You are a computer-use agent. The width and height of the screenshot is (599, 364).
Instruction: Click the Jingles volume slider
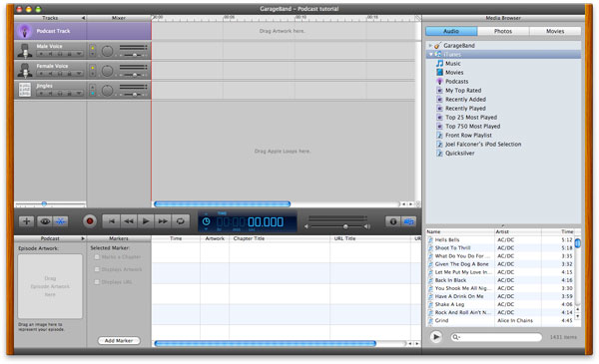pos(134,95)
